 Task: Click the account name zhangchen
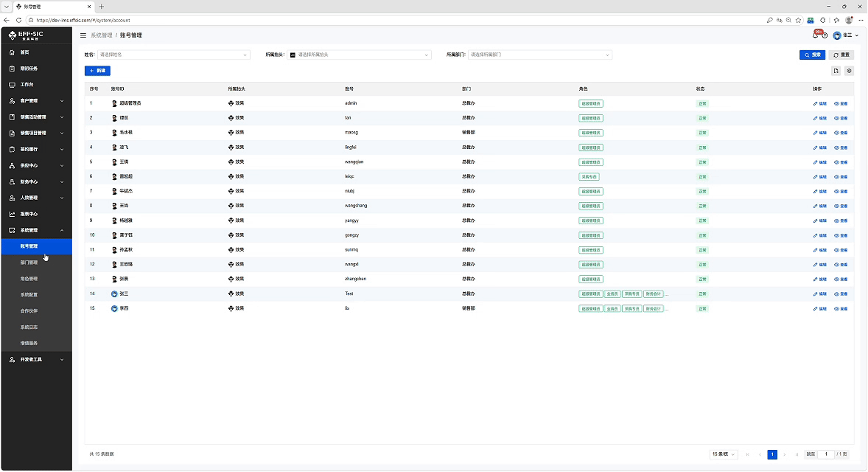355,280
